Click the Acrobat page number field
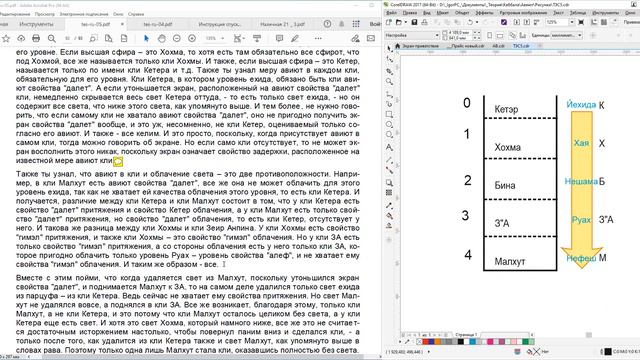 click(68, 38)
